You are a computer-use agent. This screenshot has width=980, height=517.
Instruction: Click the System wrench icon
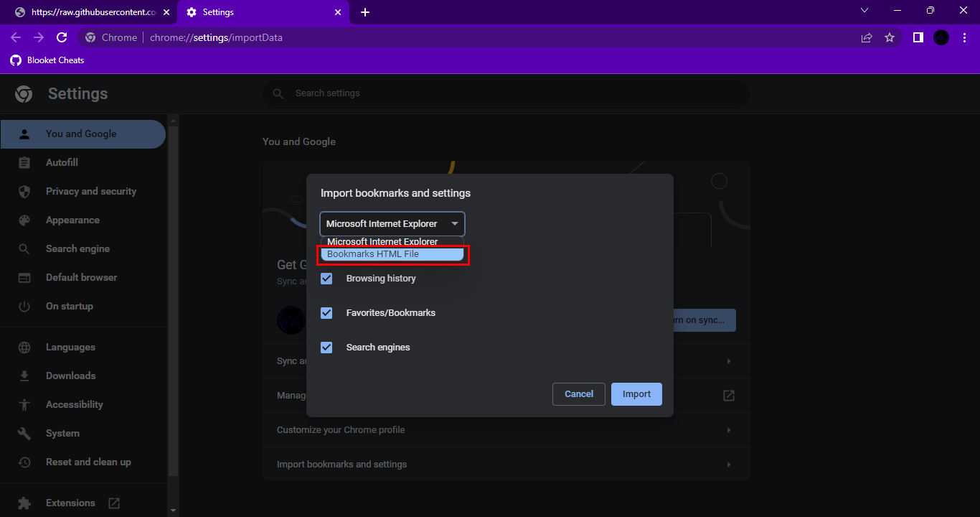click(x=24, y=433)
